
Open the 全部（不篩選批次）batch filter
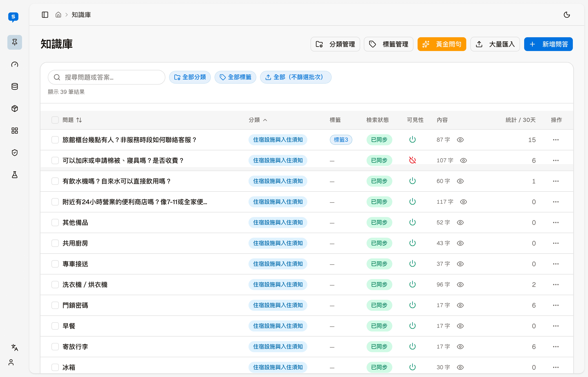pyautogui.click(x=296, y=77)
